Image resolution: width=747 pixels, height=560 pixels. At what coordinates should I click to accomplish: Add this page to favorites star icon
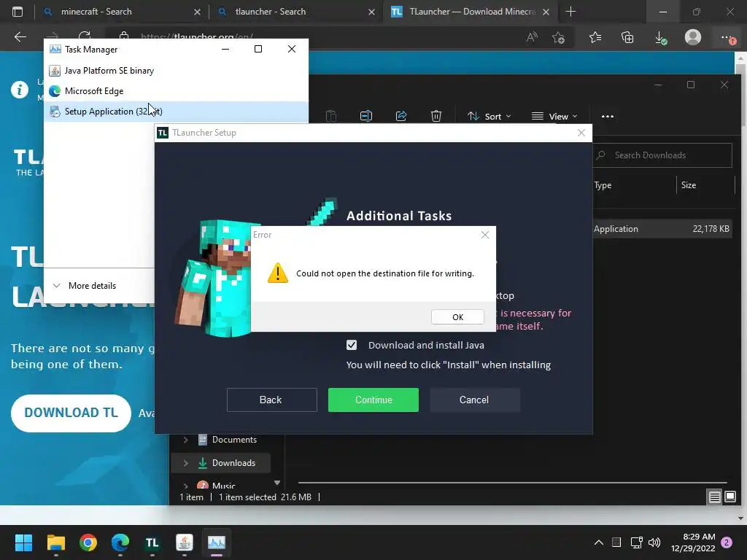tap(558, 37)
